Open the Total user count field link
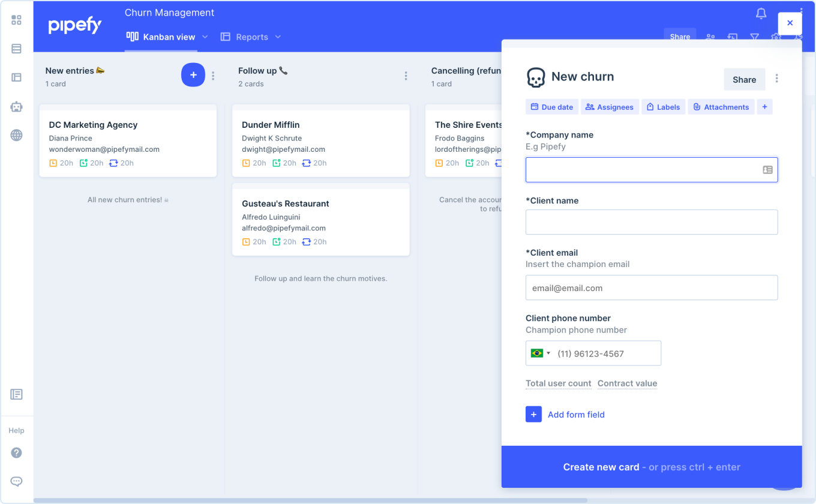The width and height of the screenshot is (816, 504). [558, 383]
